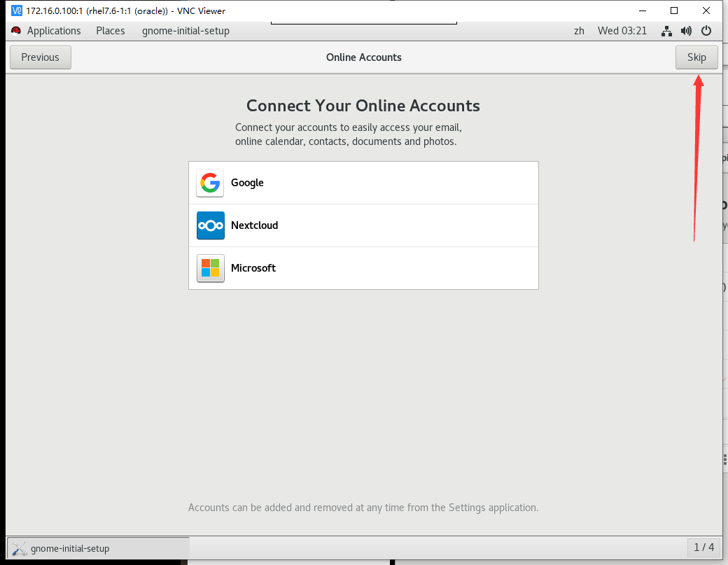The height and width of the screenshot is (565, 728).
Task: Click the Red Hat logo icon
Action: pyautogui.click(x=16, y=31)
